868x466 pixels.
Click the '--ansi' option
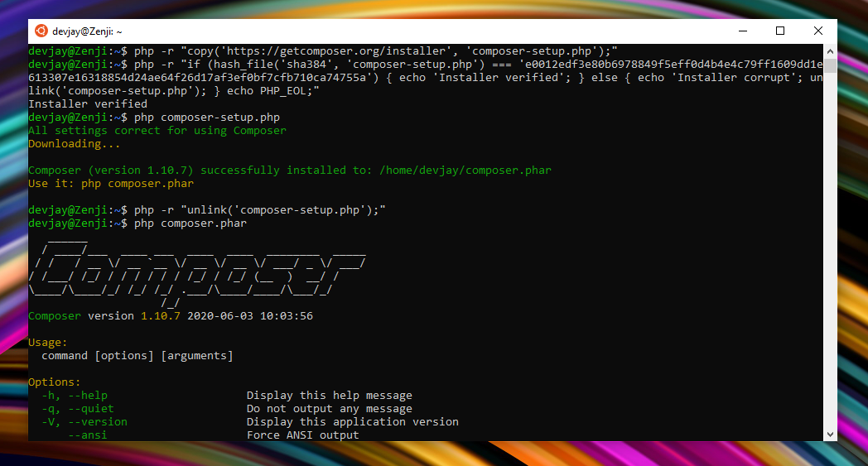coord(88,435)
